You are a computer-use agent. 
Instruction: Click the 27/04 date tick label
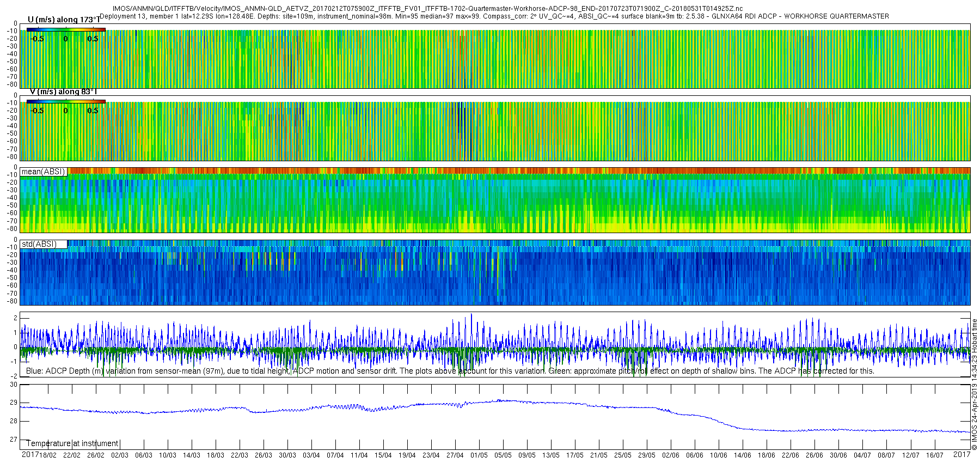click(455, 455)
